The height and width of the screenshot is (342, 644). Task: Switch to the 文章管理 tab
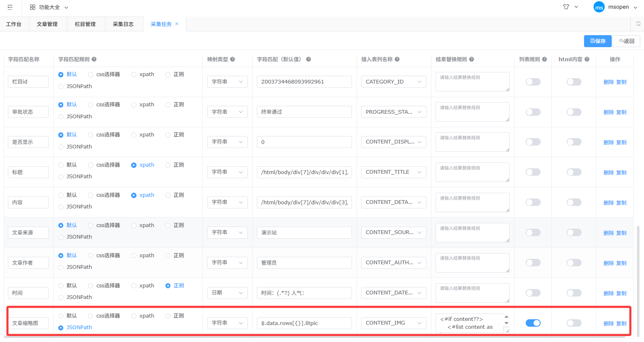click(x=47, y=24)
